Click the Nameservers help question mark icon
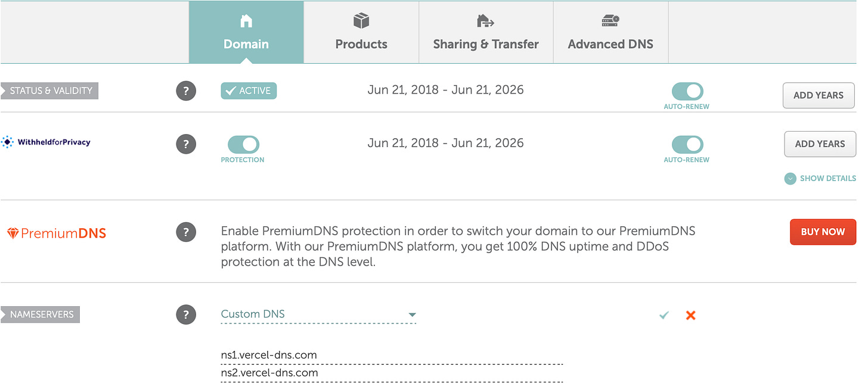 [186, 315]
